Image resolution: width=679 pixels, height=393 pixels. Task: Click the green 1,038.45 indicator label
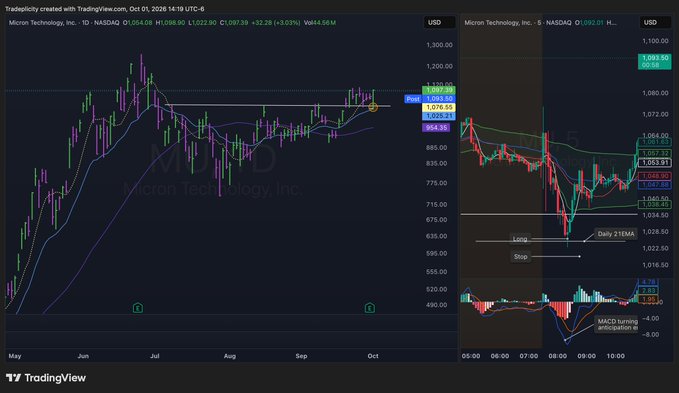654,204
